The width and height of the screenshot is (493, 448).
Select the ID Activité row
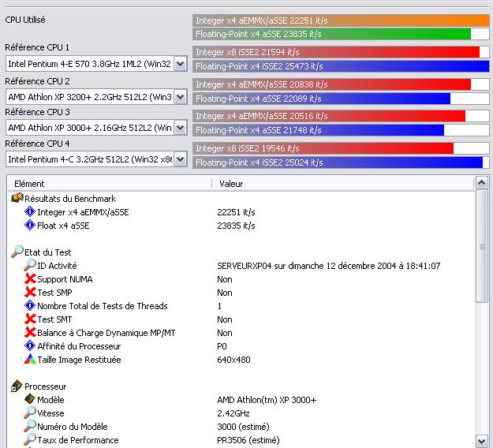(x=57, y=266)
